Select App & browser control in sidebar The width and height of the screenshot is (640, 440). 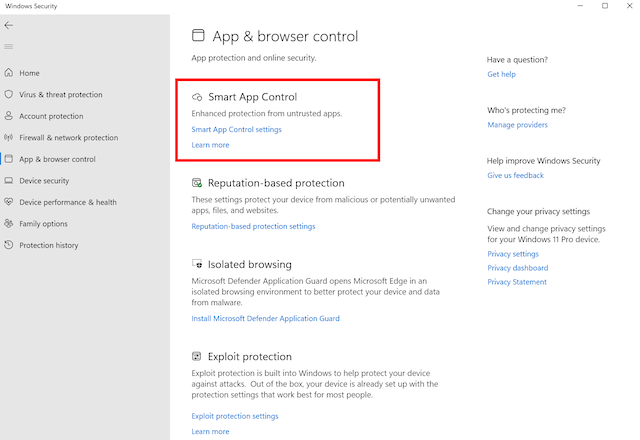[x=57, y=159]
